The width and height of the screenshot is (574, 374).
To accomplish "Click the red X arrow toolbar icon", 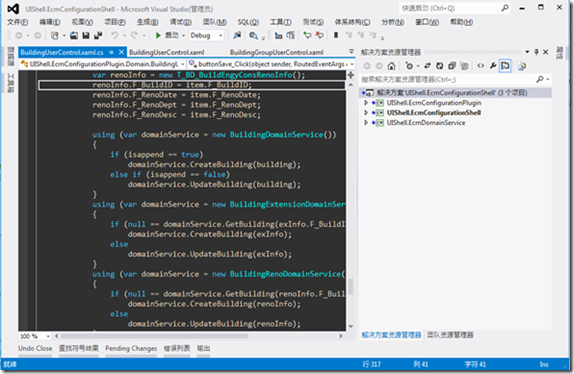I will (319, 35).
